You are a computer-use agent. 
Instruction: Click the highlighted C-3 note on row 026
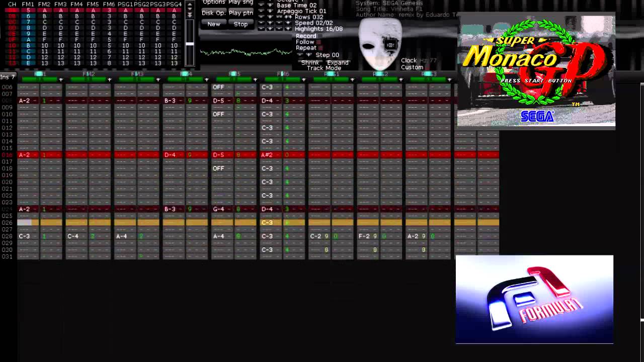(x=267, y=223)
